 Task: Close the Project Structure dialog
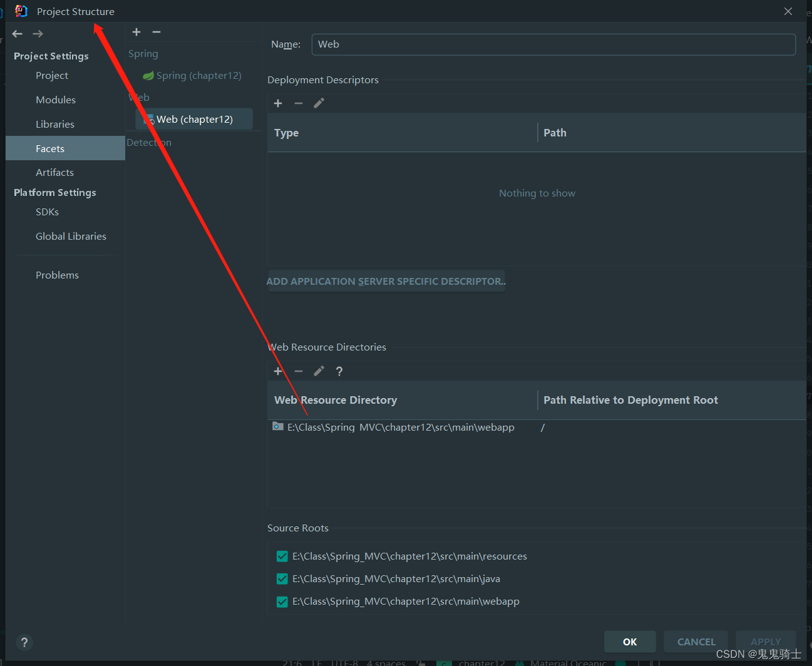[788, 11]
